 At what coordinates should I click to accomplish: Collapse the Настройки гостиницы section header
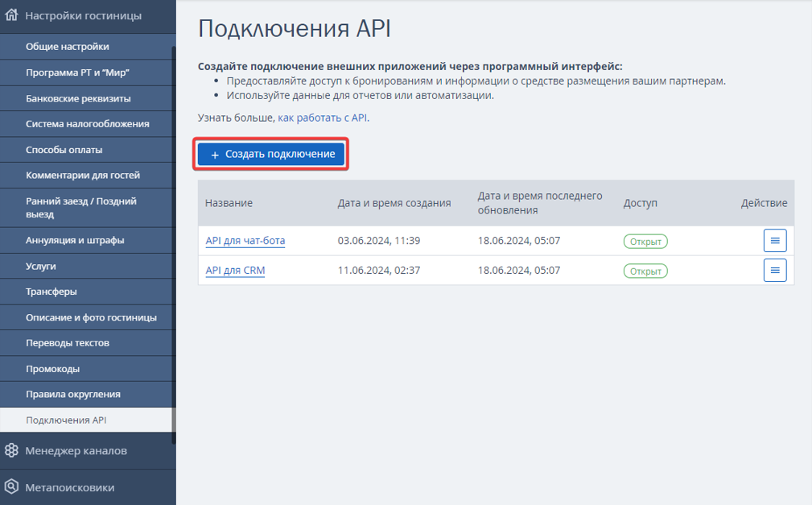pos(88,15)
